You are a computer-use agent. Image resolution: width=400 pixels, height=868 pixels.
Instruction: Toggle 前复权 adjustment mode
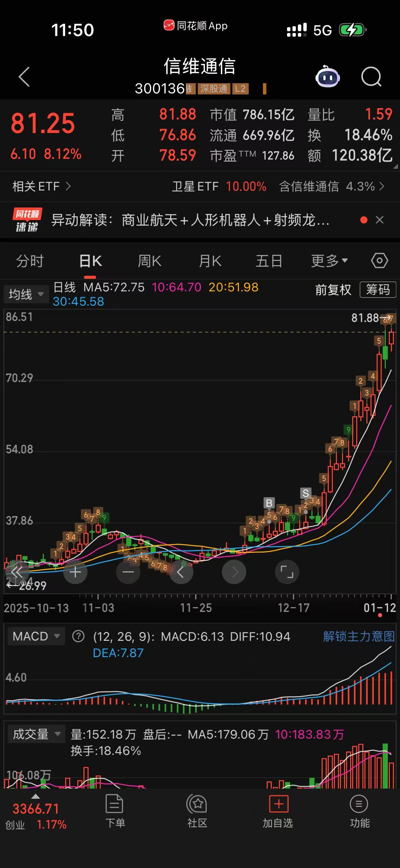pos(333,290)
